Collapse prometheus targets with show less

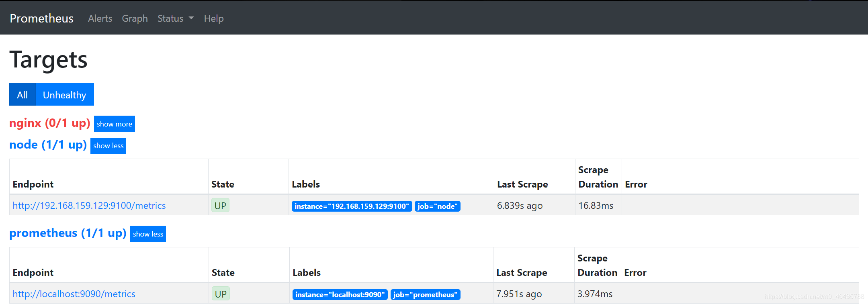click(148, 234)
